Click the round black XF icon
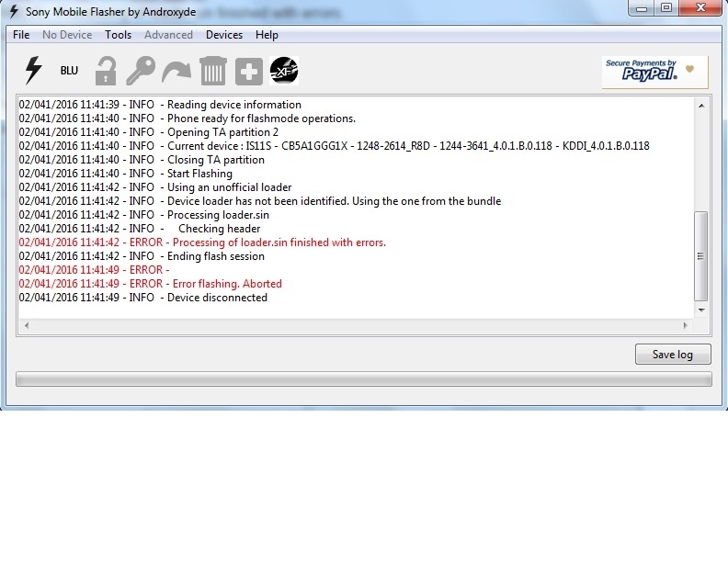 284,71
